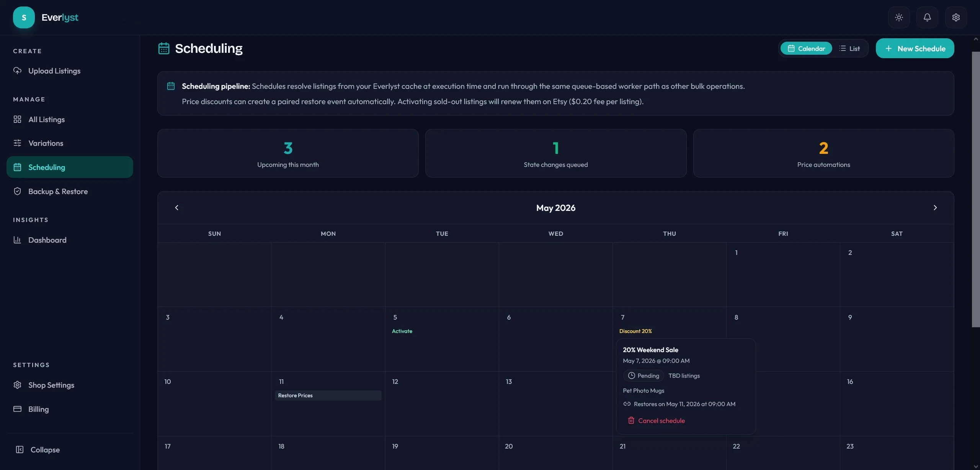Click the calendar icon in pipeline info banner
Viewport: 980px width, 470px height.
pos(171,86)
